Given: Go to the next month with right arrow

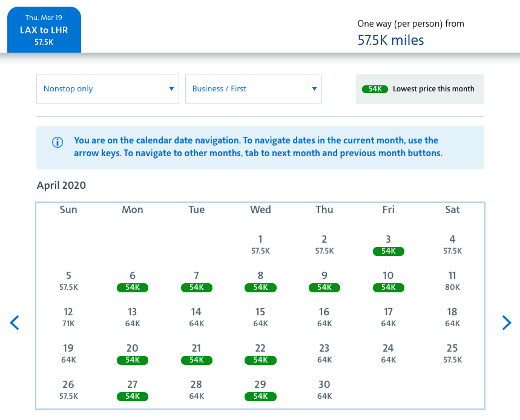Looking at the screenshot, I should 507,323.
